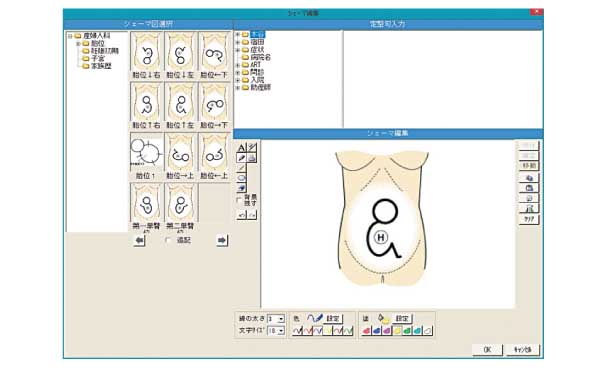Pick the yellow fill color swatch
The height and width of the screenshot is (370, 600).
[x=397, y=330]
